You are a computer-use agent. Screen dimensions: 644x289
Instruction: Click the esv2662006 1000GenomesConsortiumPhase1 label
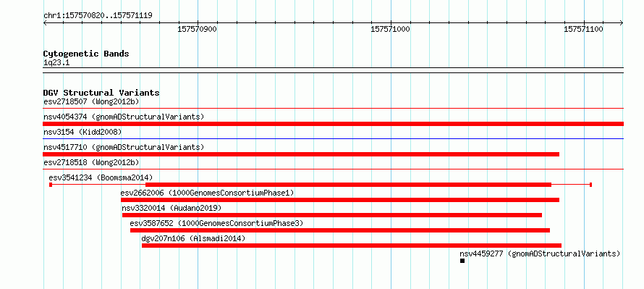pos(208,193)
